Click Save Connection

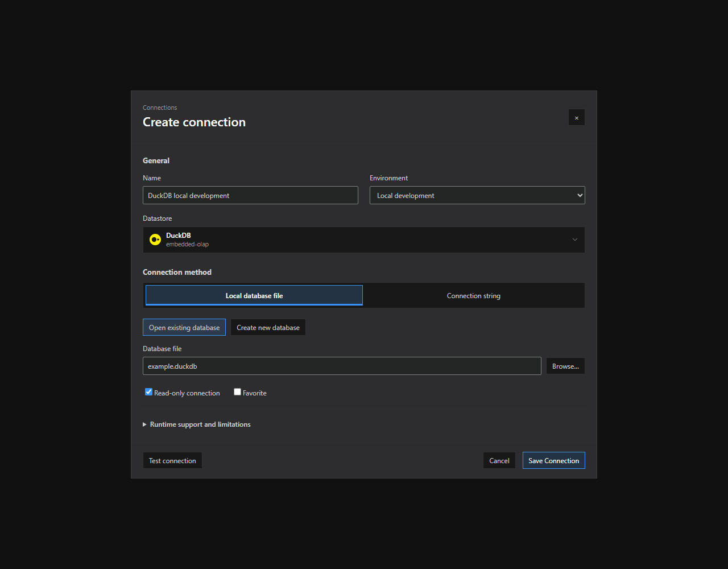click(554, 460)
